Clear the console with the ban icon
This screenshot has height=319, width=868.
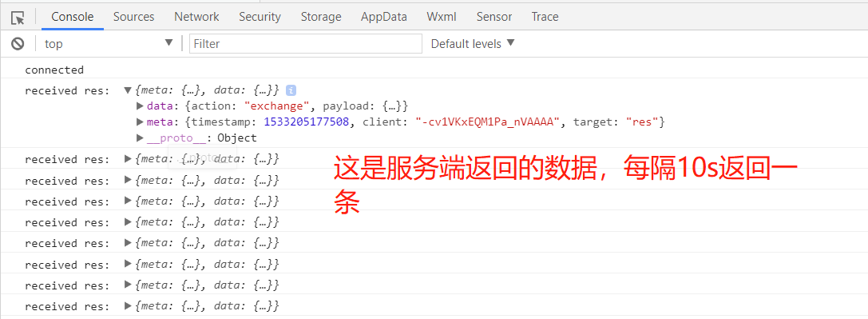click(18, 44)
